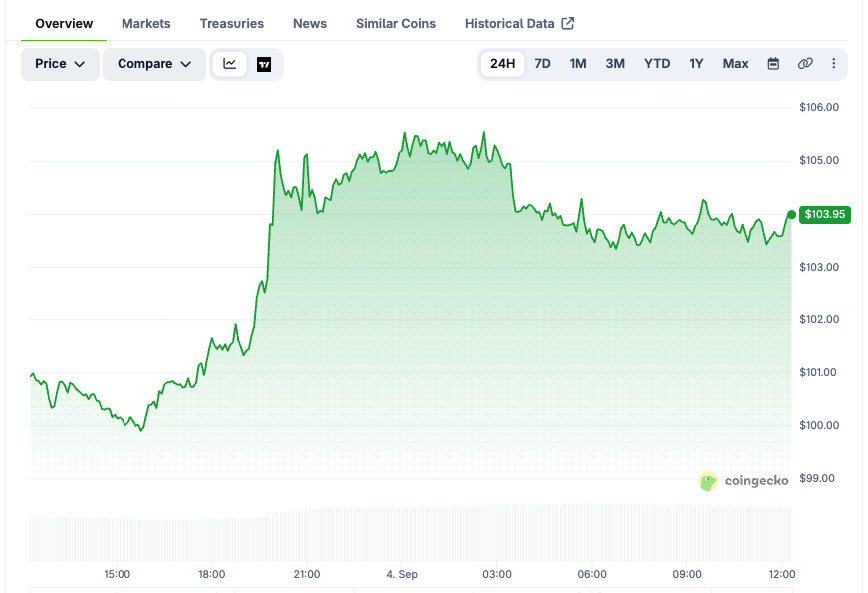
Task: Click the $103.00 axis label
Action: click(x=819, y=267)
